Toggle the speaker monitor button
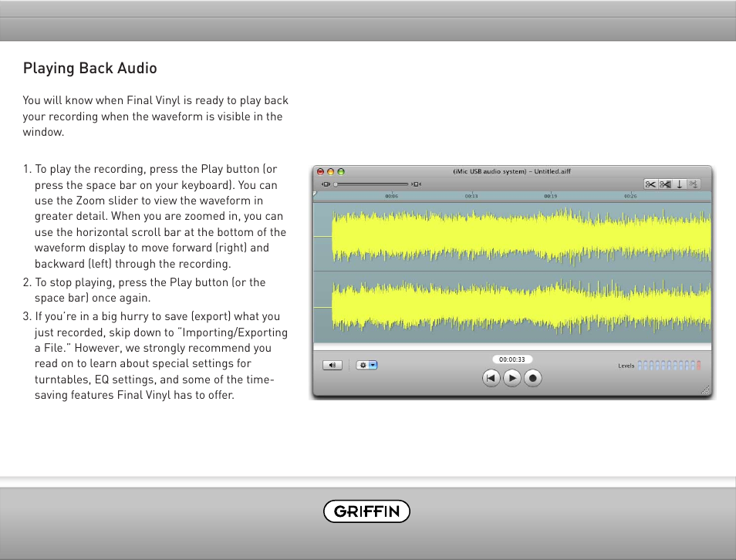 [333, 365]
